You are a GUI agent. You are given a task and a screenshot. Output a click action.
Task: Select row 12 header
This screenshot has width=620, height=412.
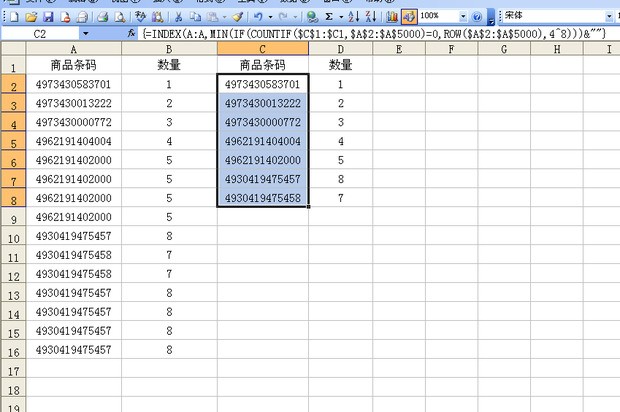click(x=13, y=274)
